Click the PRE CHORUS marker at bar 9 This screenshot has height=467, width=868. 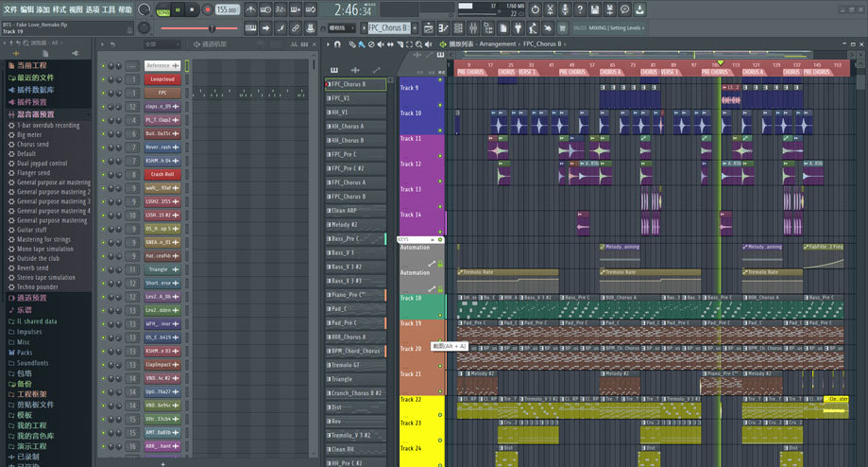pyautogui.click(x=470, y=72)
